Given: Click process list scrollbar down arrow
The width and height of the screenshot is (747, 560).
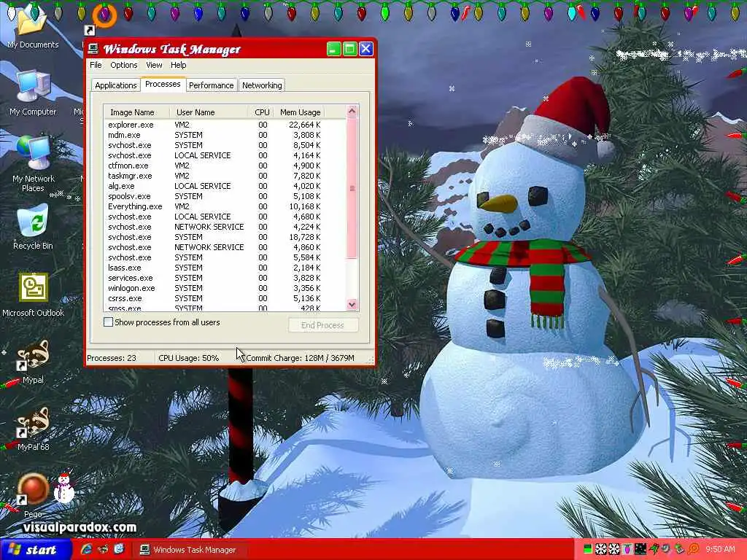Looking at the screenshot, I should tap(352, 304).
